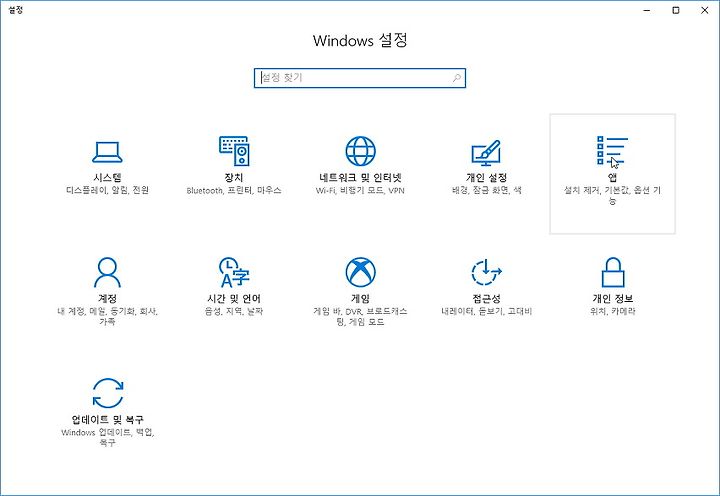Close the 설정 window

(705, 10)
